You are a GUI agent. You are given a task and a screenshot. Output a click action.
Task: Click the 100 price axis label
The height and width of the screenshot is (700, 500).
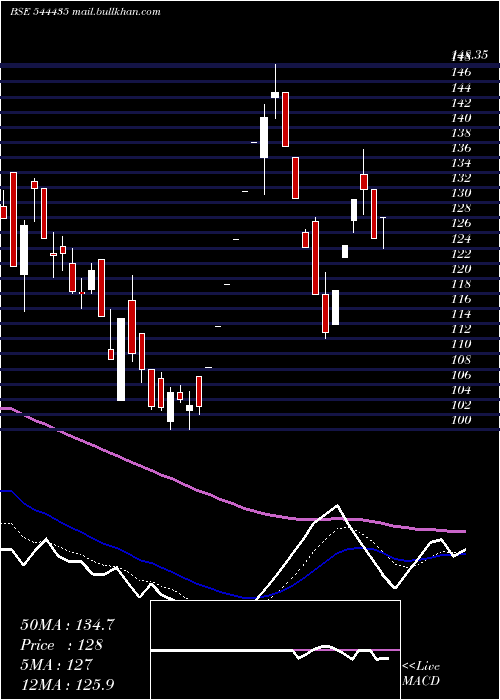pos(462,420)
